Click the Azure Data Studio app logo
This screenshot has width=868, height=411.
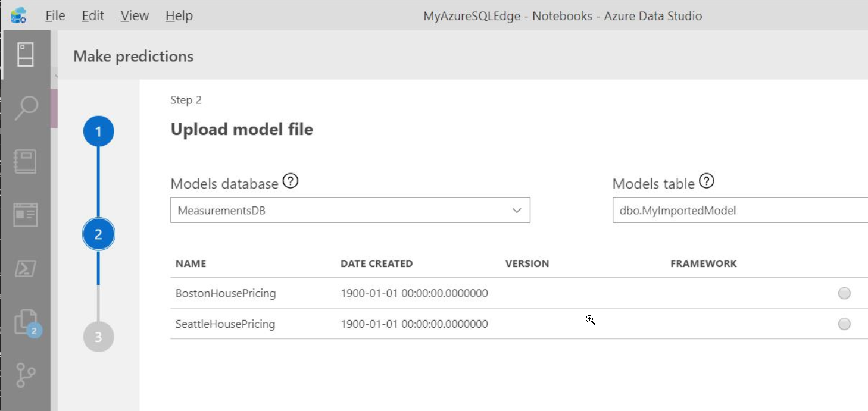(18, 16)
